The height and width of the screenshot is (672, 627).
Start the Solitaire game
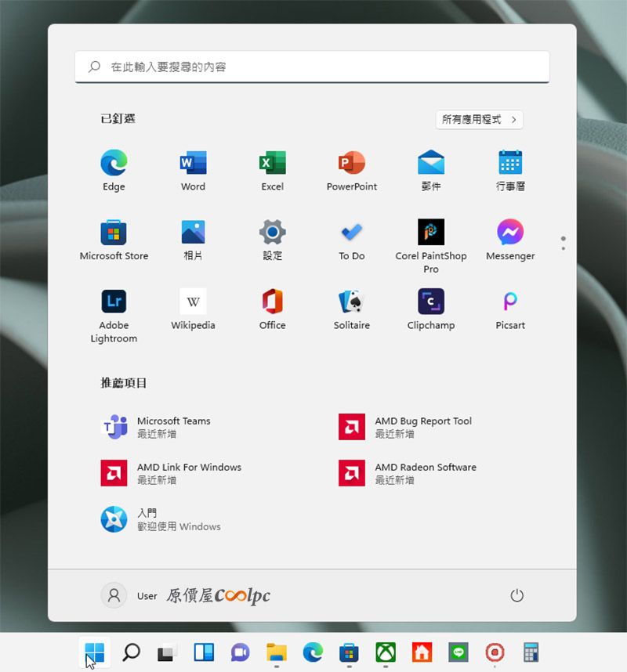pos(352,309)
